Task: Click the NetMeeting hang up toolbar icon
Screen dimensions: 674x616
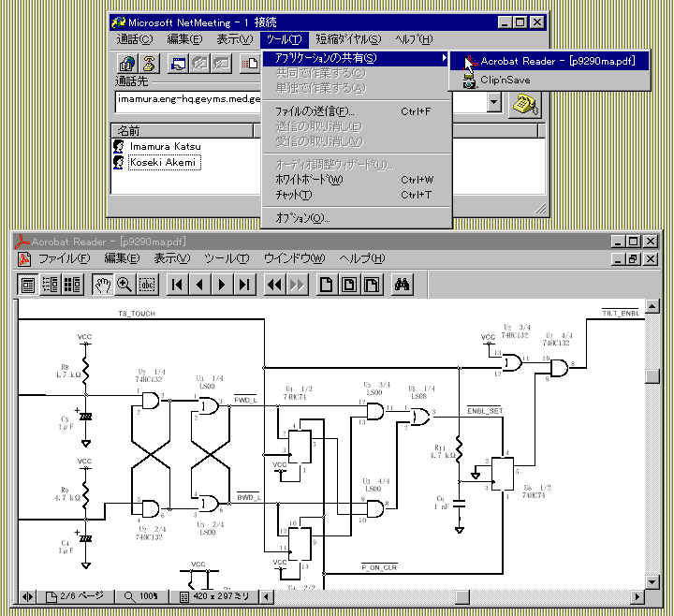Action: click(x=149, y=64)
